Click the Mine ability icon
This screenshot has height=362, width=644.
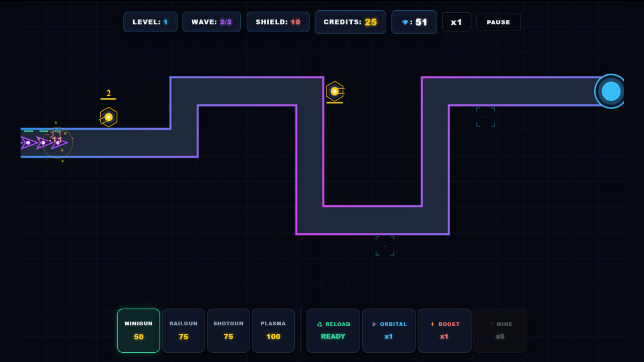pos(500,330)
